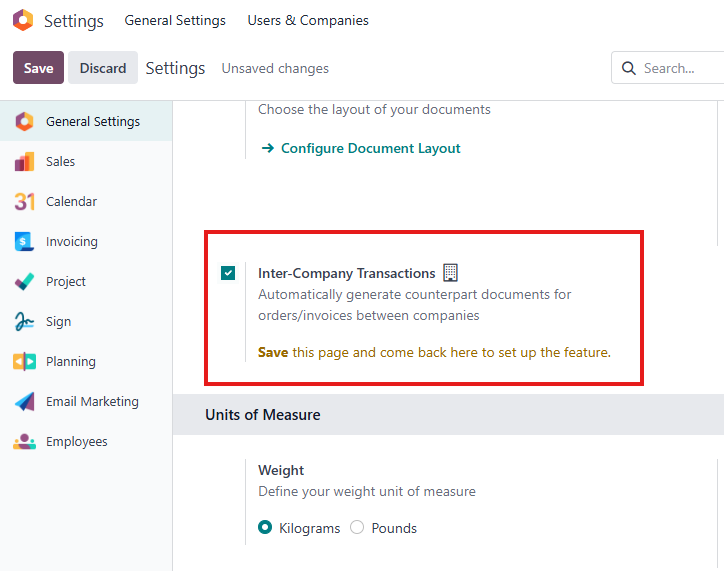
Task: Open General Settings sidebar icon
Action: point(24,121)
